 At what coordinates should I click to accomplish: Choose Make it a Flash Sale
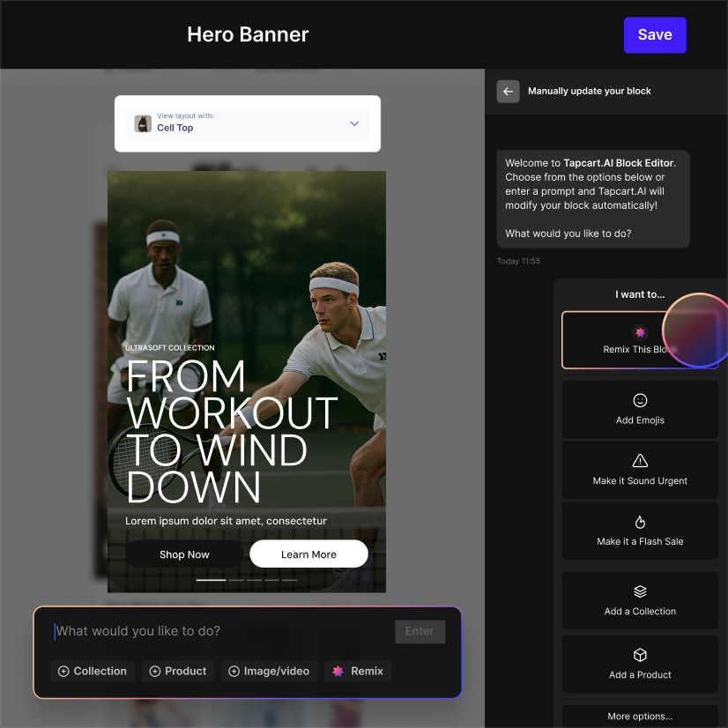(x=640, y=531)
